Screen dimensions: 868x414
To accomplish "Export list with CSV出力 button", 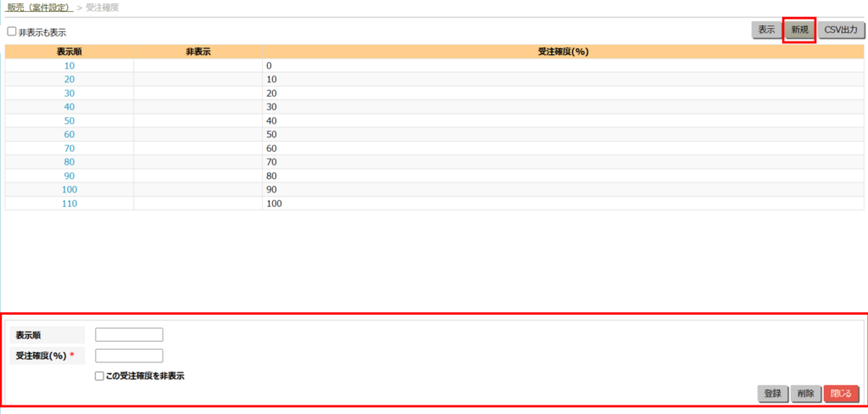I will click(x=841, y=30).
